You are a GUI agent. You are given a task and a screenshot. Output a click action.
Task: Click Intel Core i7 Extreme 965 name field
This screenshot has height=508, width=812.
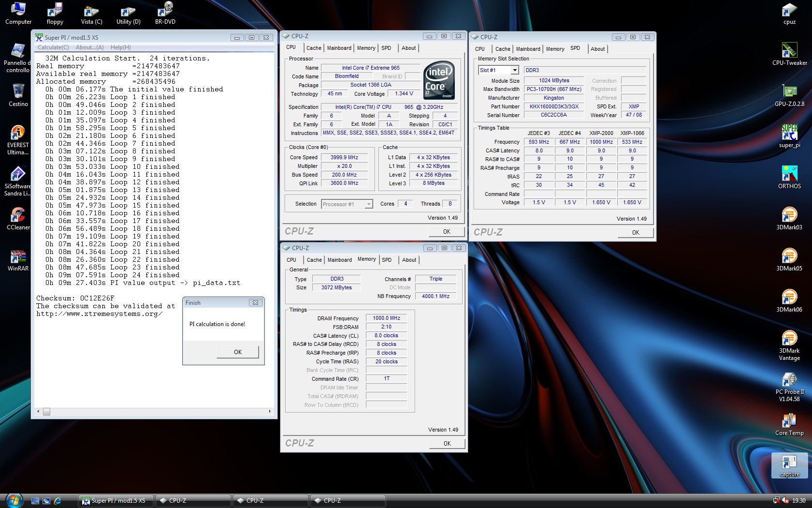[371, 68]
